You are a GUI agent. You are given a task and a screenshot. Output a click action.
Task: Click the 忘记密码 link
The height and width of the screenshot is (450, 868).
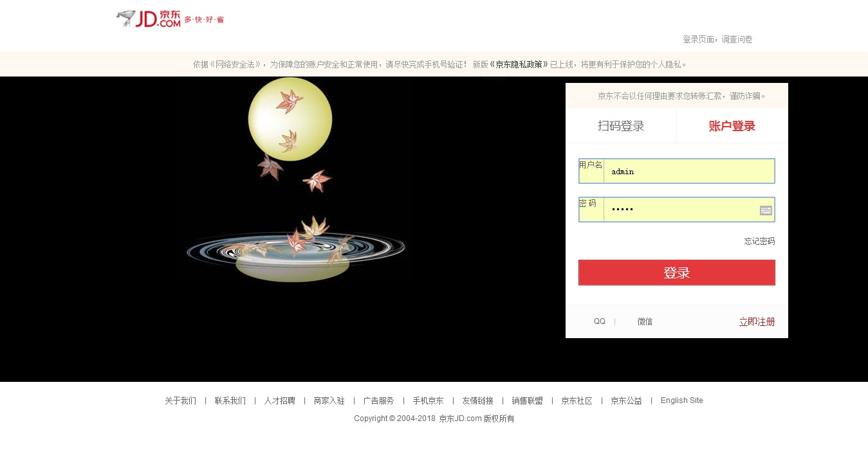click(x=759, y=241)
